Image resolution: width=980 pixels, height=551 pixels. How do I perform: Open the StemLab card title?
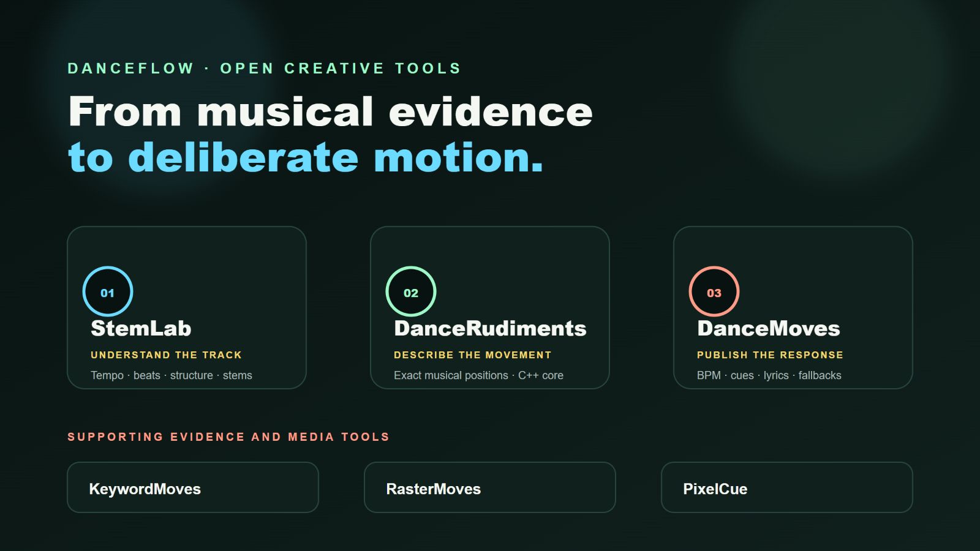pos(141,328)
